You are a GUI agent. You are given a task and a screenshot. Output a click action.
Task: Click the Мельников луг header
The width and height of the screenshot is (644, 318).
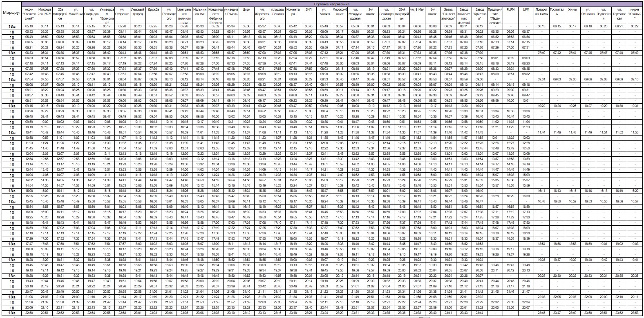(x=200, y=15)
